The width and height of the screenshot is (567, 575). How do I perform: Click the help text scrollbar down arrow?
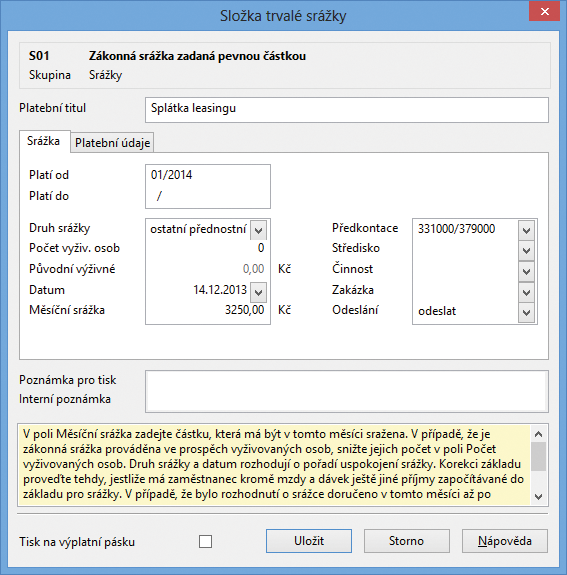pos(538,497)
